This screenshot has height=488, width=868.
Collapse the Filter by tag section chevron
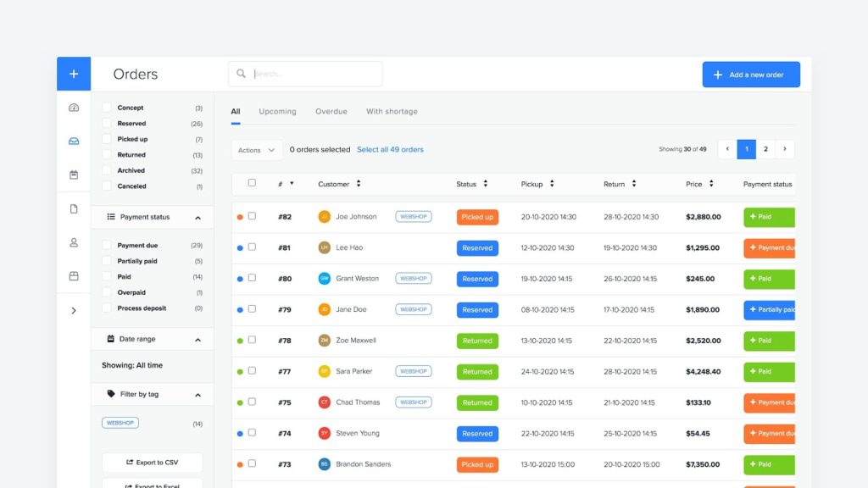point(198,395)
